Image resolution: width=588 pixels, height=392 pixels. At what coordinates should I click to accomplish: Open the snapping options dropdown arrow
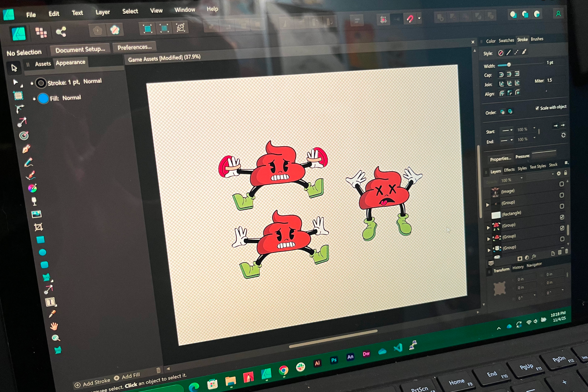[419, 18]
